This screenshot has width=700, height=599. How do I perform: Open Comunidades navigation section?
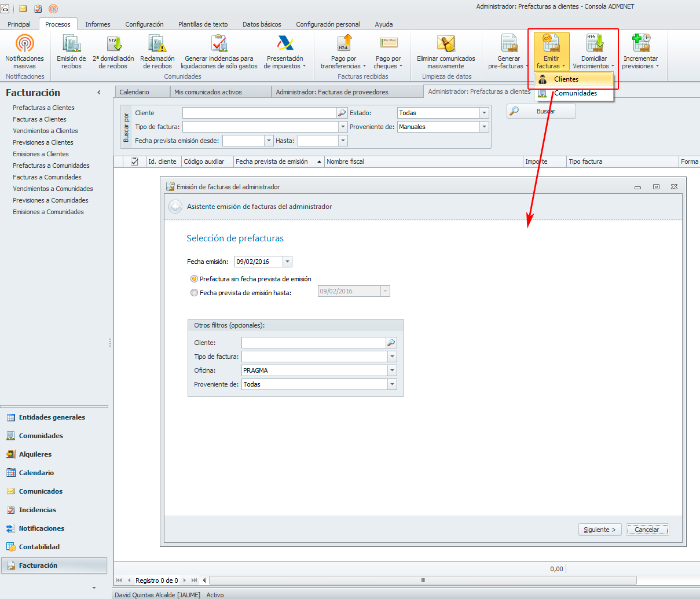point(54,436)
